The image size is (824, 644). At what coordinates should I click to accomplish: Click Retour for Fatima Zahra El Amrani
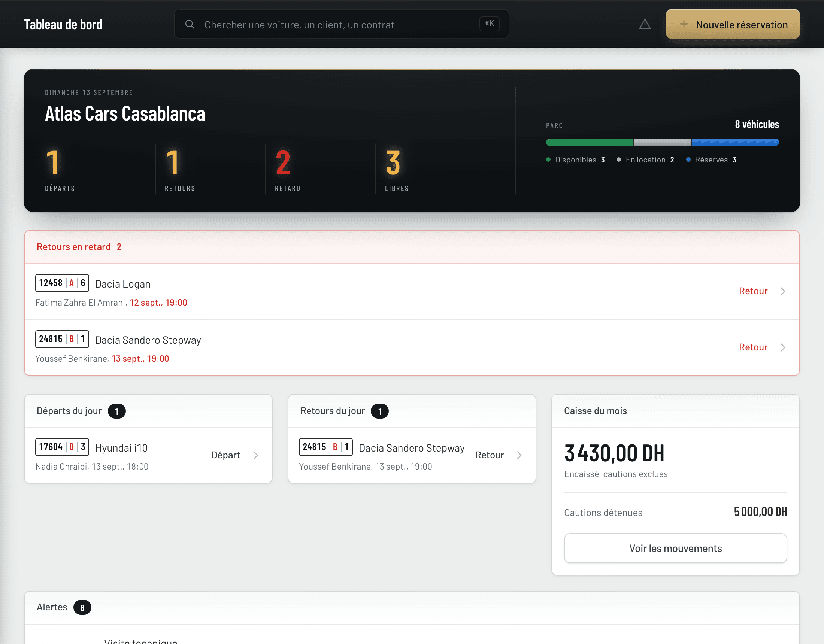coord(753,291)
